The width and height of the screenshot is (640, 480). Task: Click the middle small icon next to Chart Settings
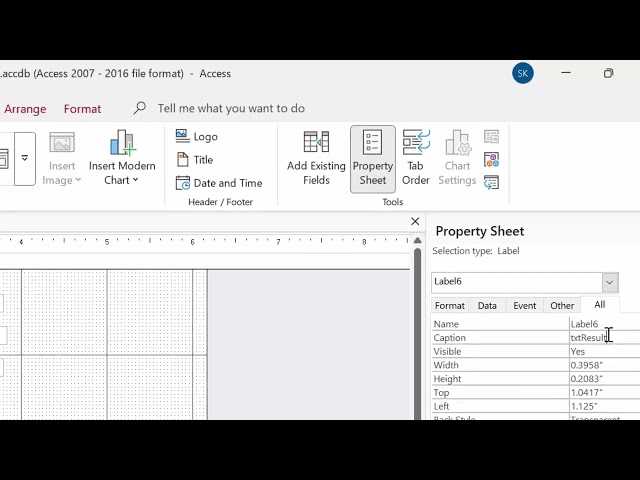(x=491, y=160)
